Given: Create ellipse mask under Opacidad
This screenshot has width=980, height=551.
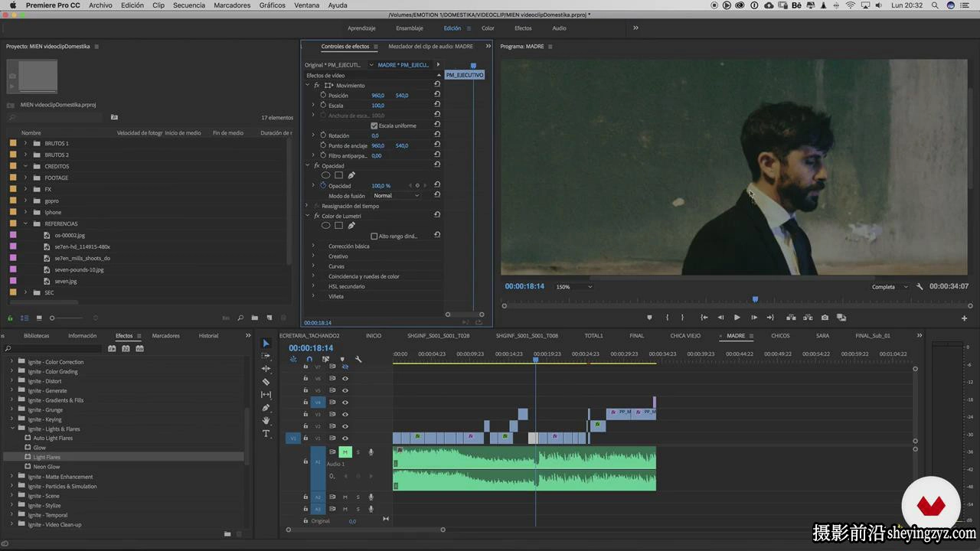Looking at the screenshot, I should 325,175.
